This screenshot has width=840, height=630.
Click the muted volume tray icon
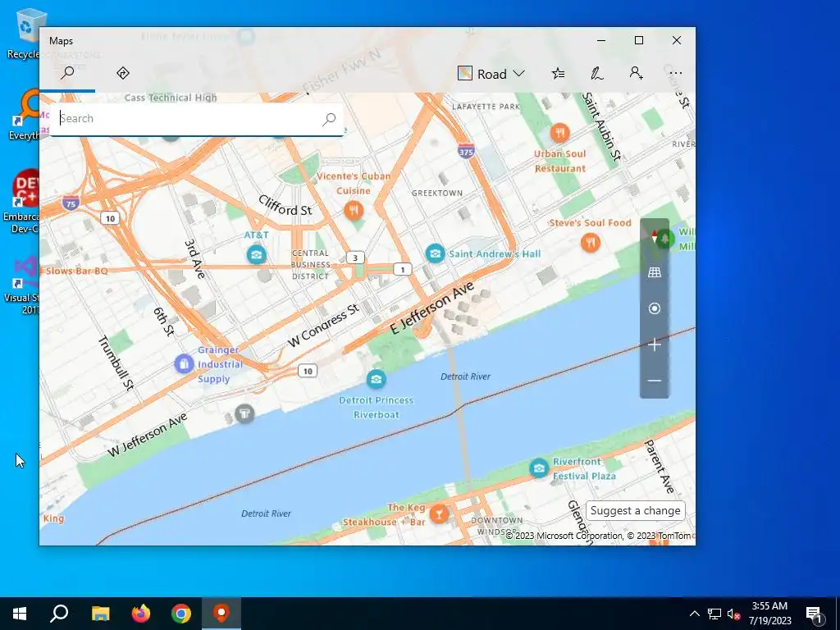click(733, 614)
